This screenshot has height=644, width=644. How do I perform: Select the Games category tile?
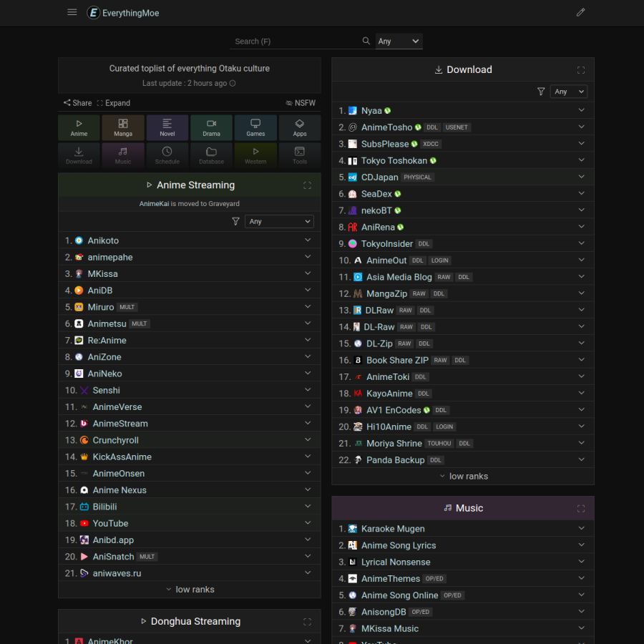pyautogui.click(x=255, y=128)
